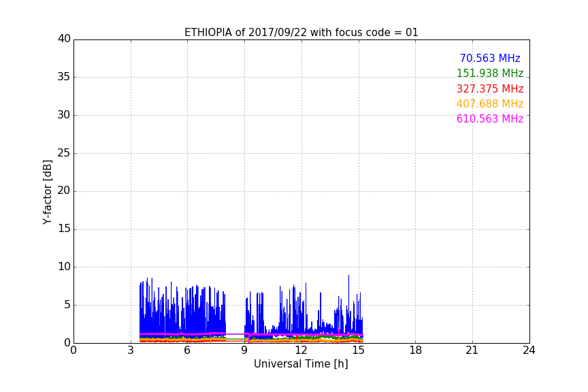Screen dimensions: 588x392
Task: Click the x-axis tick value 3
Action: 131,350
